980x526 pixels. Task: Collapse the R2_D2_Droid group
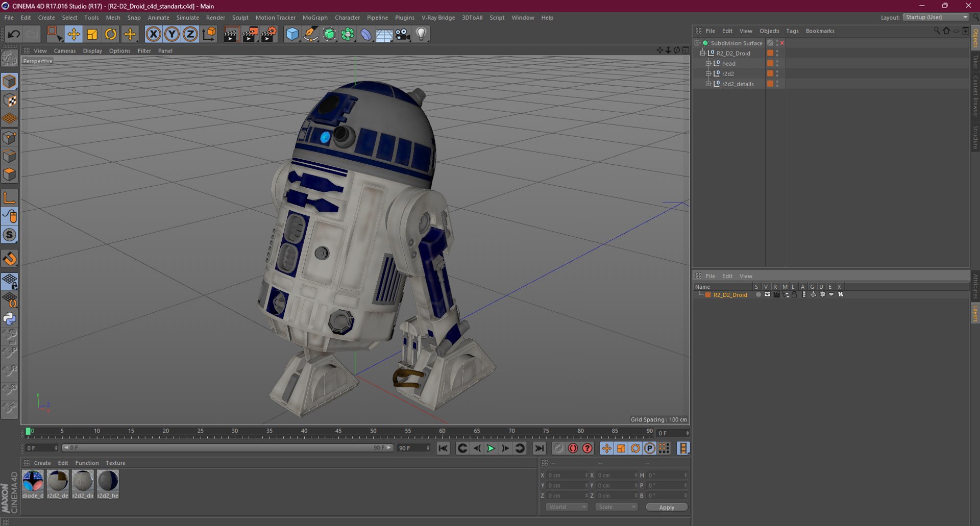(703, 53)
